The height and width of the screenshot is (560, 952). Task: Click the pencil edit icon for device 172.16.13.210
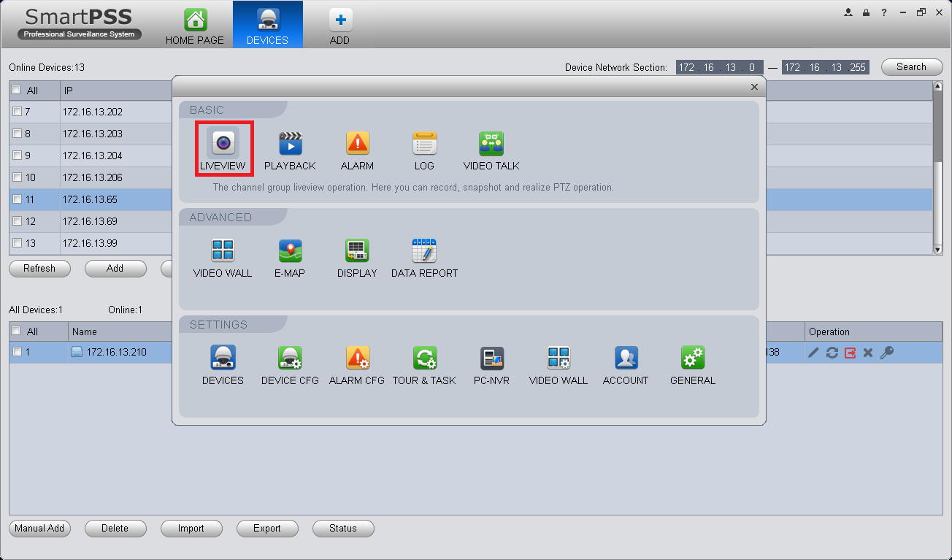tap(813, 353)
